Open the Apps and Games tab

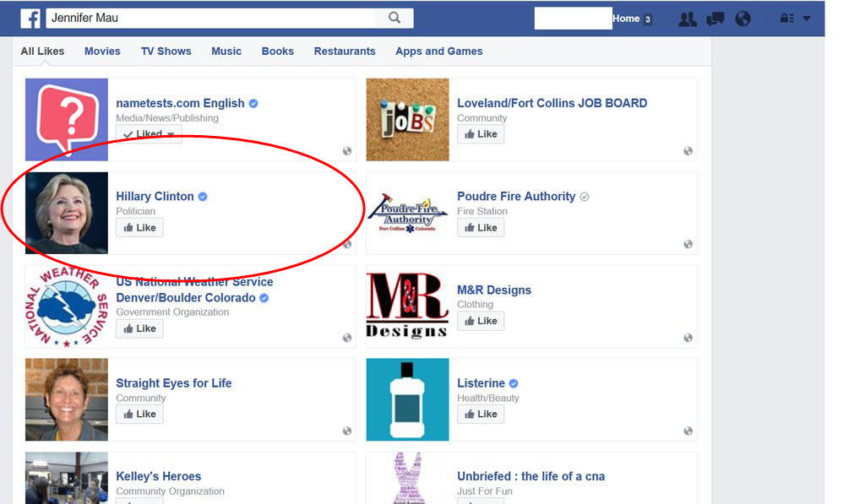439,51
